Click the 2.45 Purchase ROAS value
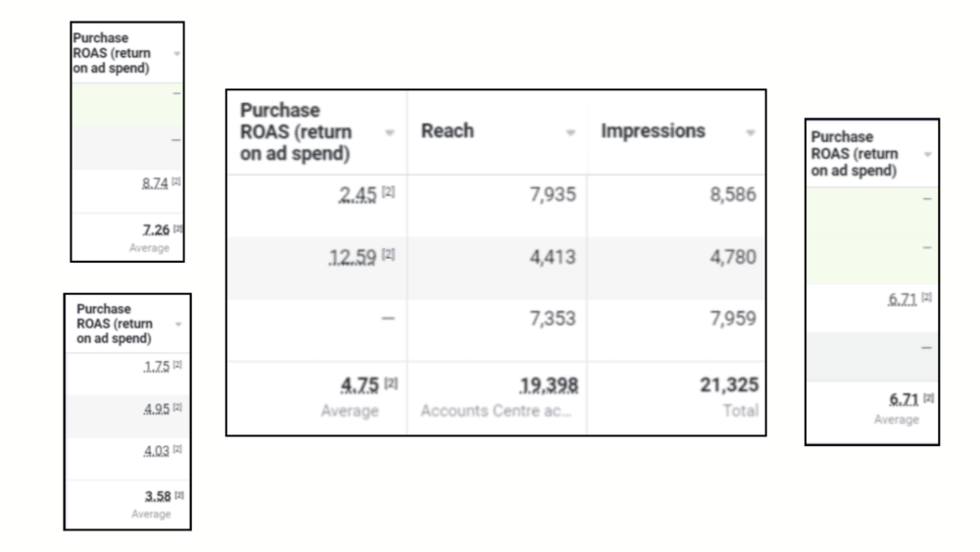Viewport: 980px width, 552px height. pos(358,195)
